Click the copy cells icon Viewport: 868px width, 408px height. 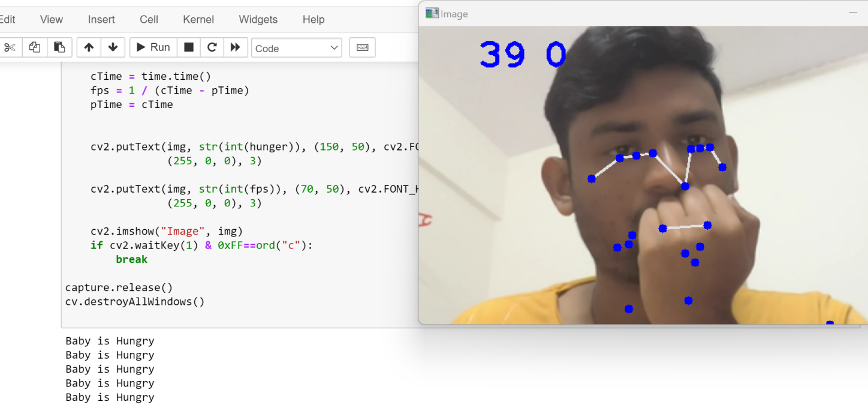coord(34,47)
